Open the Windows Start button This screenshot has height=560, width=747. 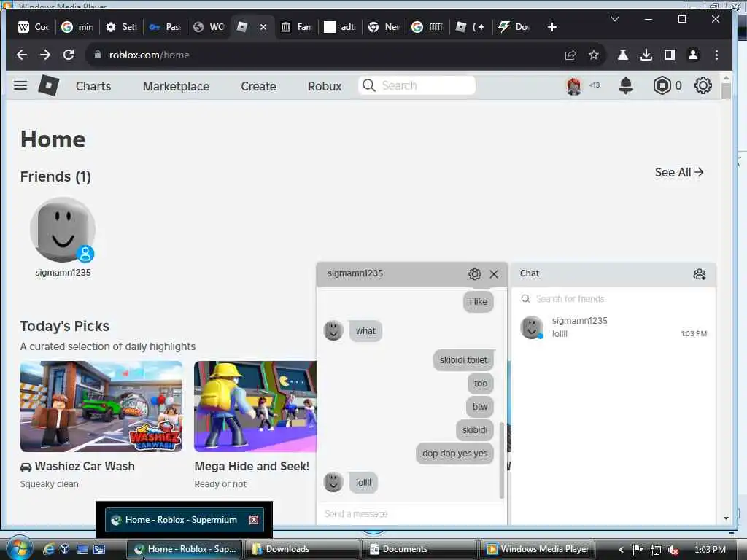click(x=19, y=548)
